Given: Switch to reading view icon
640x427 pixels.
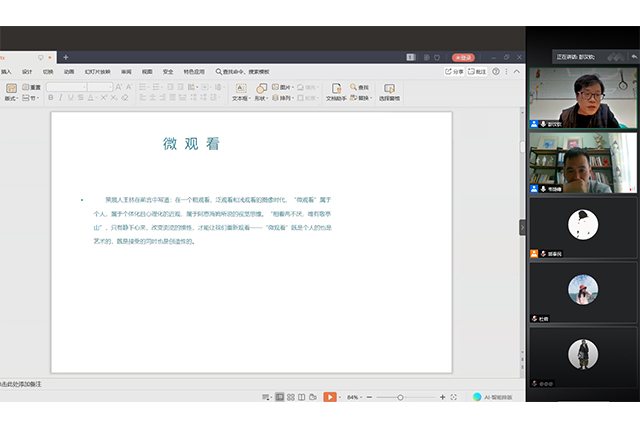Looking at the screenshot, I should tap(303, 397).
